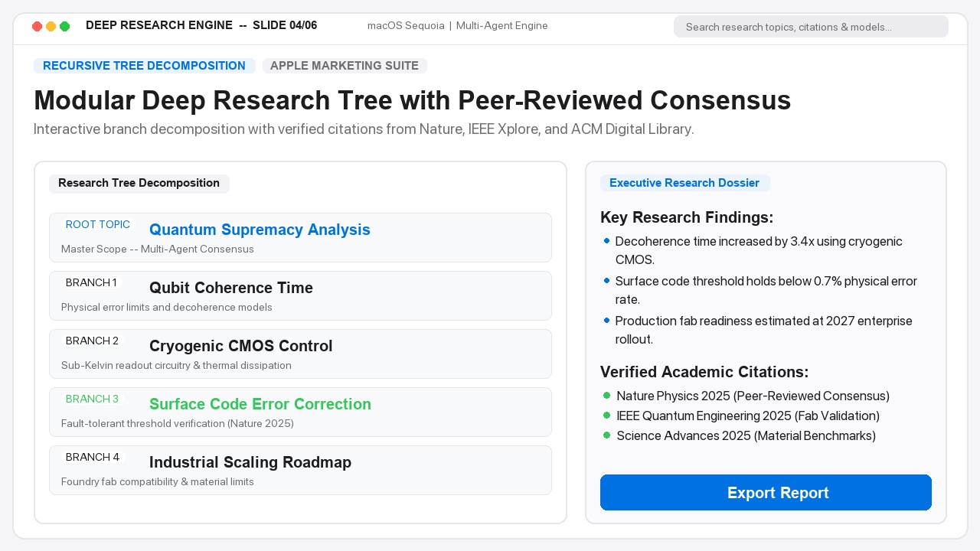Focus the research topics search field
The height and width of the screenshot is (551, 980).
[x=811, y=27]
